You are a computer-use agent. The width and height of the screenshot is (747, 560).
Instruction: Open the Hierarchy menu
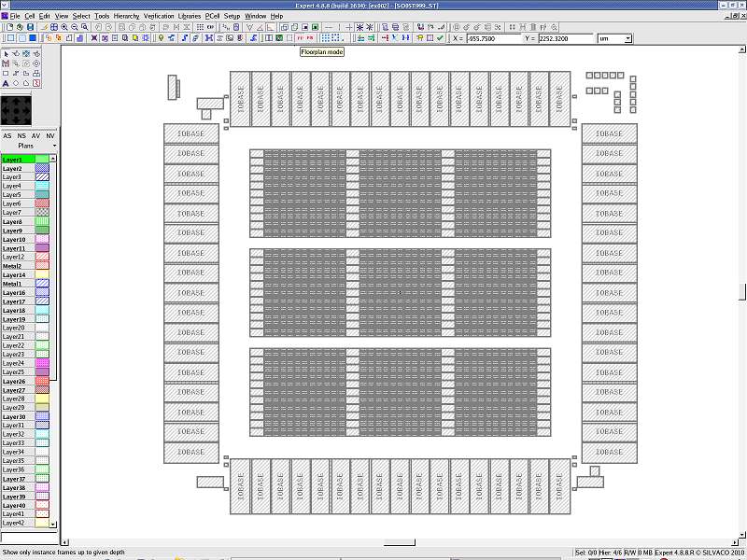click(x=126, y=16)
